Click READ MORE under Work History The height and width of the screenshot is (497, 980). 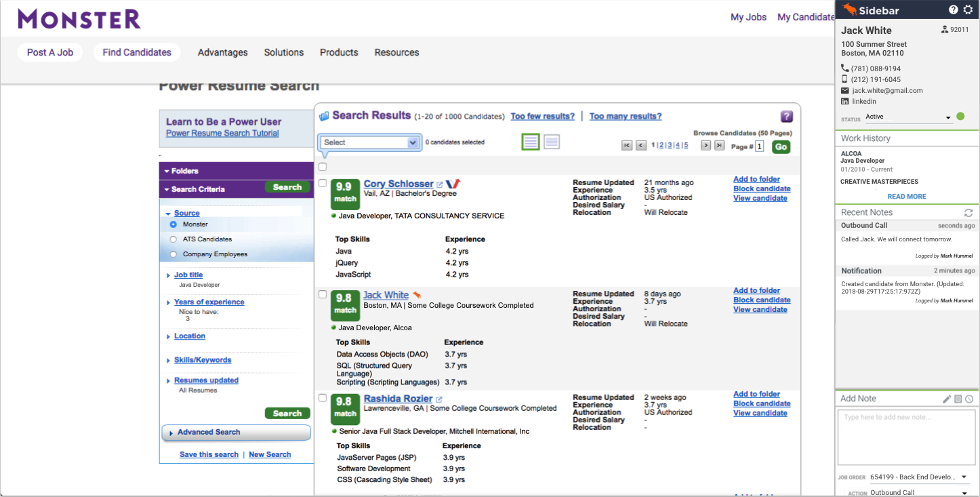tap(906, 197)
